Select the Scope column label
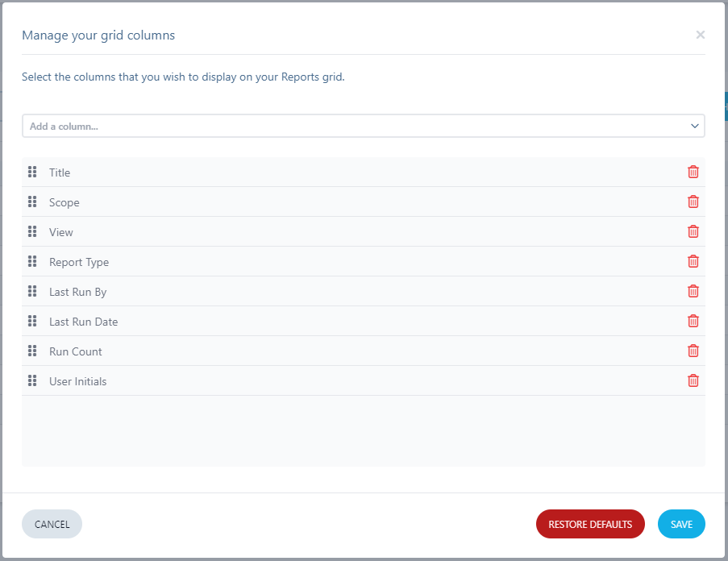The width and height of the screenshot is (728, 561). point(64,203)
